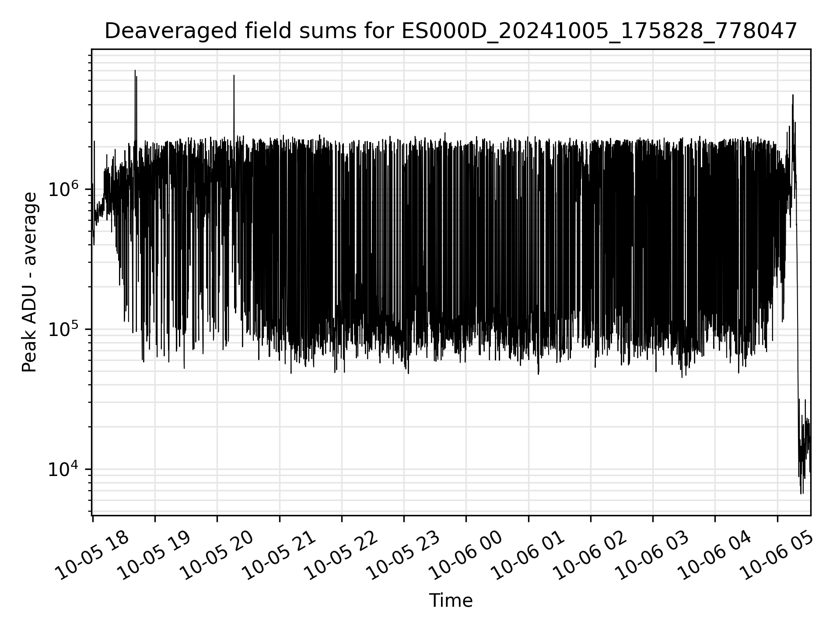Click the y-axis label 'Peak ADU - average'

(30, 282)
